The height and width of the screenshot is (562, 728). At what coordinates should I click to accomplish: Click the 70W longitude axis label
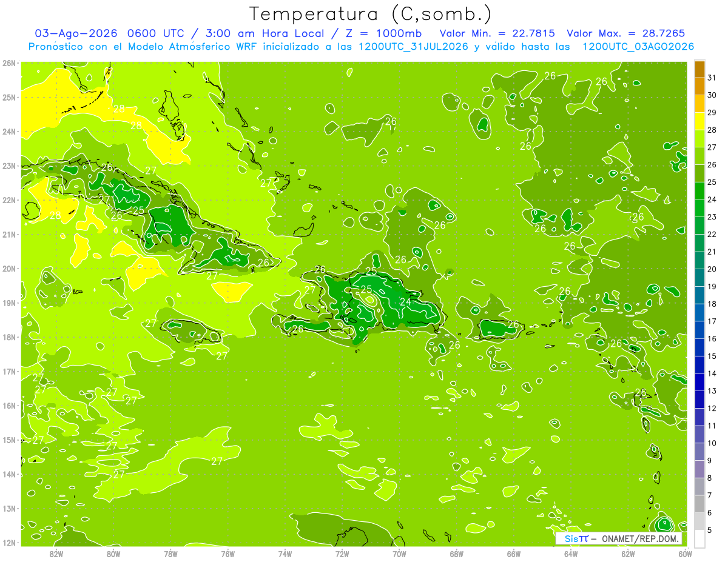[399, 554]
